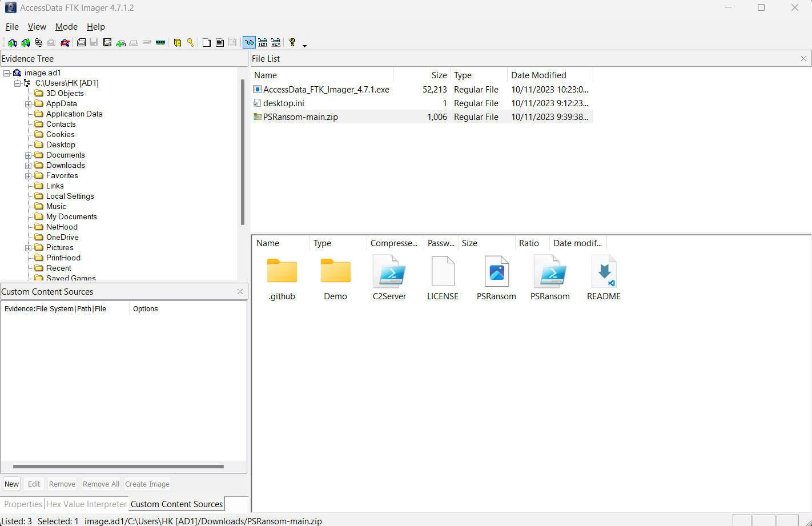This screenshot has width=812, height=526.
Task: Select the desktop.ini file row
Action: (423, 103)
